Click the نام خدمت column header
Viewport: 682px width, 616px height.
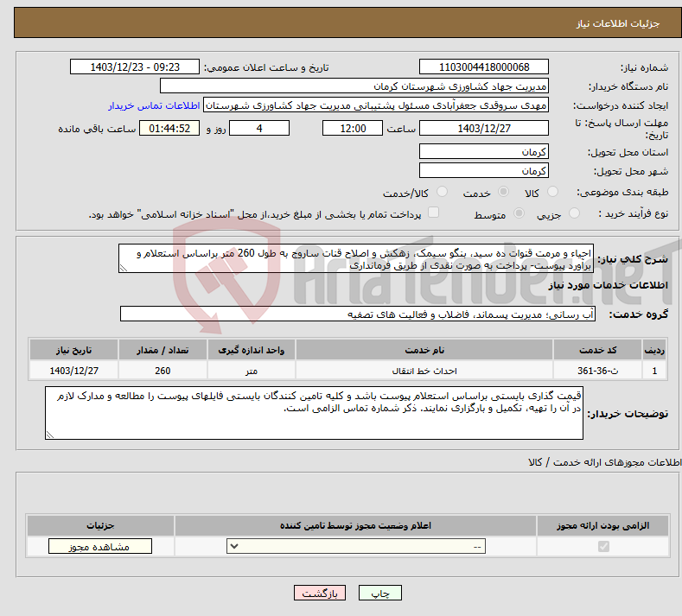coord(424,350)
